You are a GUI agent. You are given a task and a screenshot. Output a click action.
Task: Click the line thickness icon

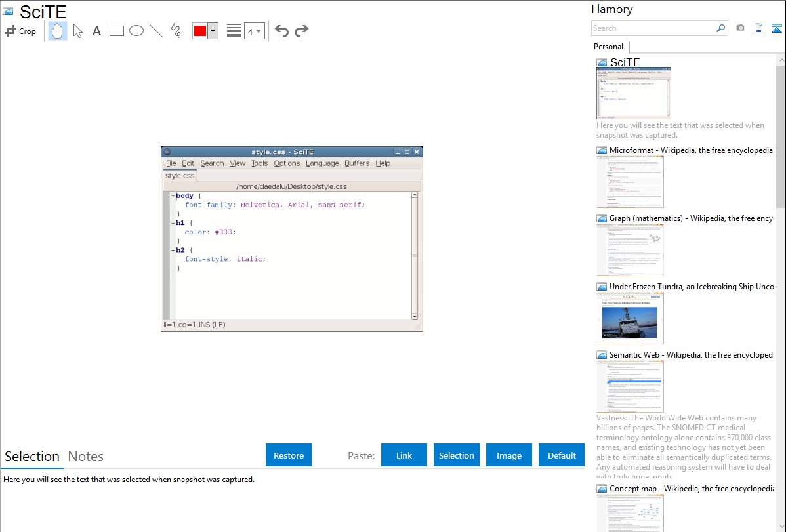[234, 31]
